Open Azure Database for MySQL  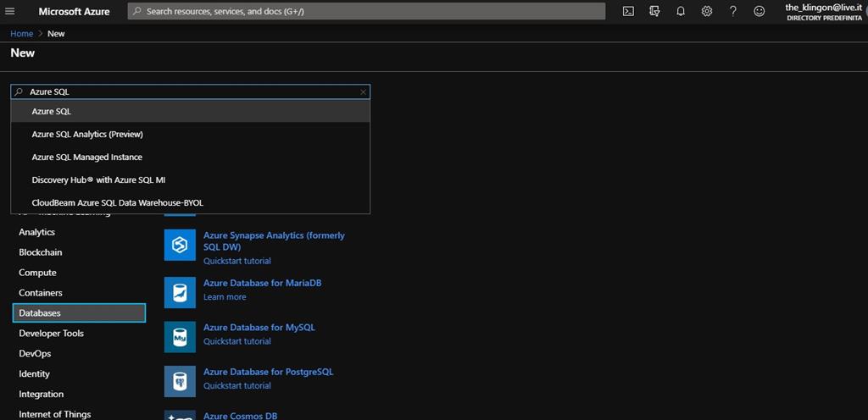pos(259,327)
